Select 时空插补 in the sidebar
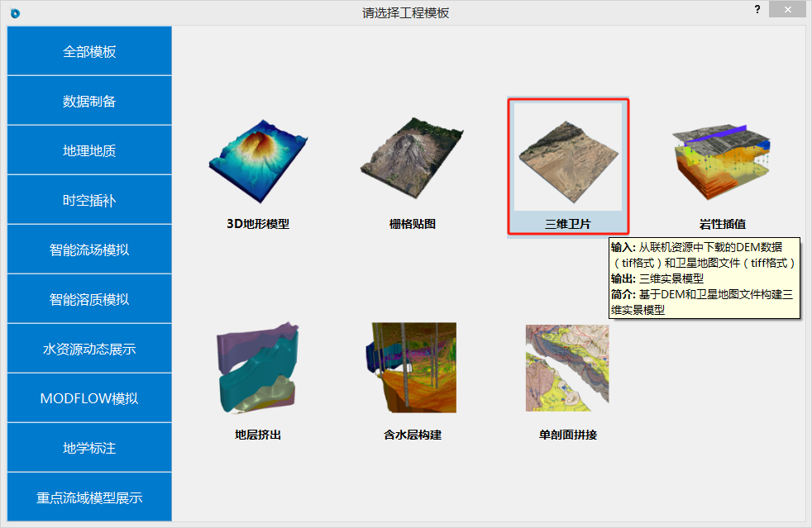 coord(89,200)
